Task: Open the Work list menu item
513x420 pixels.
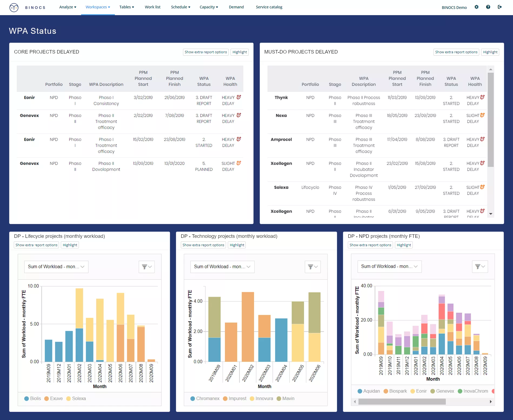Action: tap(152, 7)
